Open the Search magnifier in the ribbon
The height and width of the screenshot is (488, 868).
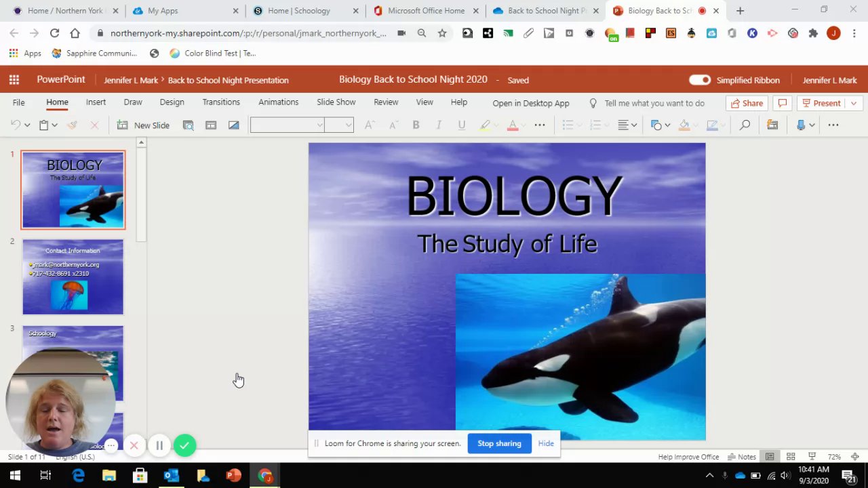coord(745,125)
